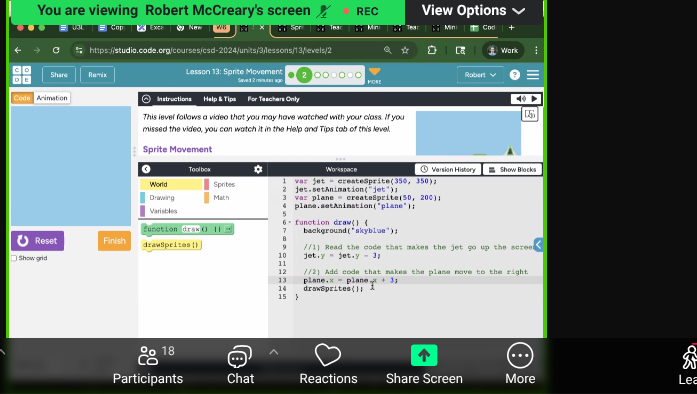697x394 pixels.
Task: Open Zoom Reactions
Action: tap(328, 365)
